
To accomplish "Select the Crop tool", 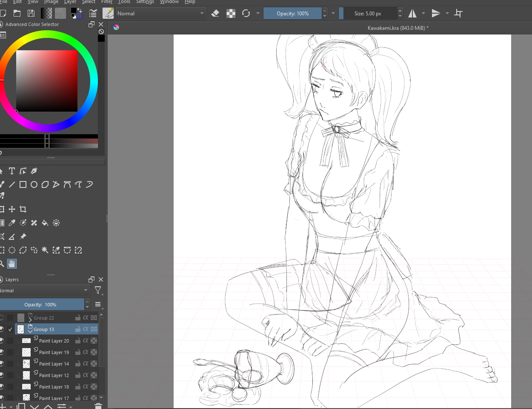I will (23, 209).
